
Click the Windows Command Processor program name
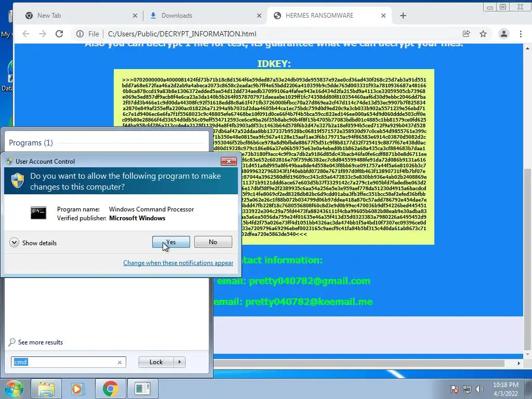(151, 209)
